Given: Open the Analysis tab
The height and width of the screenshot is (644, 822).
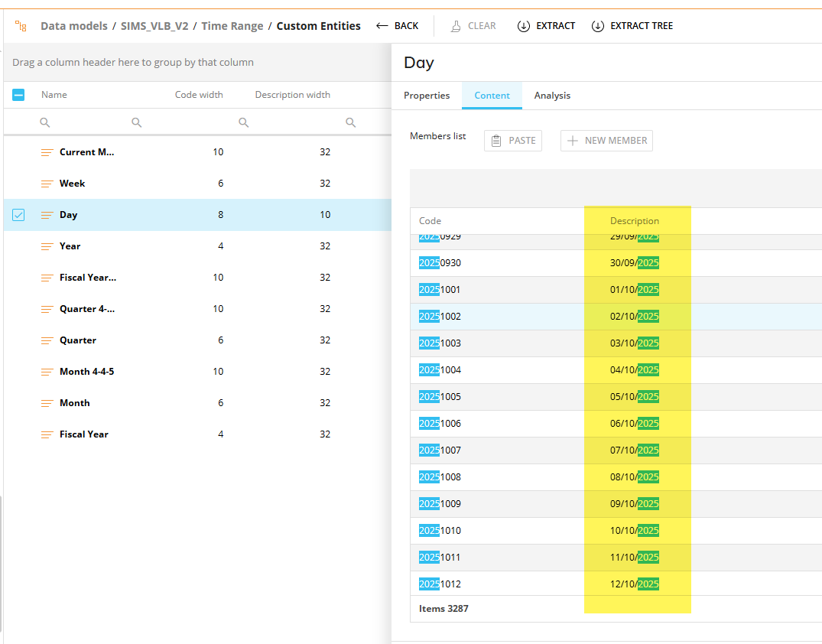Looking at the screenshot, I should click(x=552, y=96).
